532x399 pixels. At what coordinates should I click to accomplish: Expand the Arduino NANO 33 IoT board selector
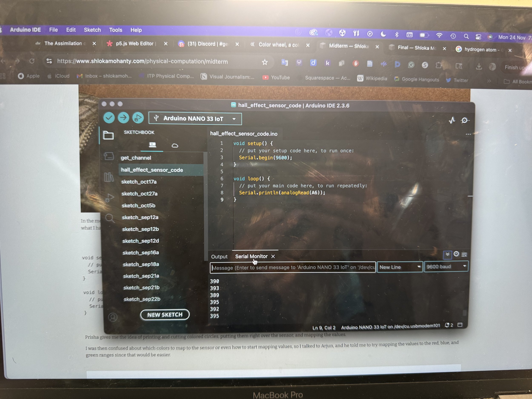pos(195,119)
